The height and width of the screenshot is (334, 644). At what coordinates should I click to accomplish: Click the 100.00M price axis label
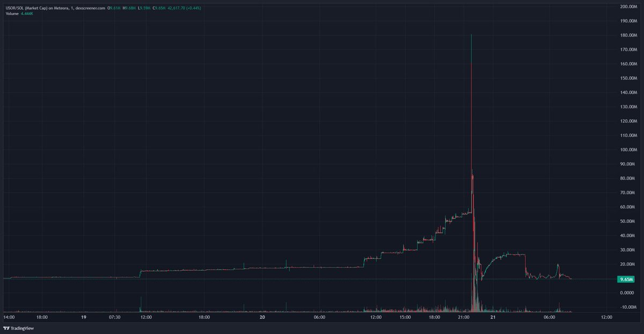click(x=627, y=150)
